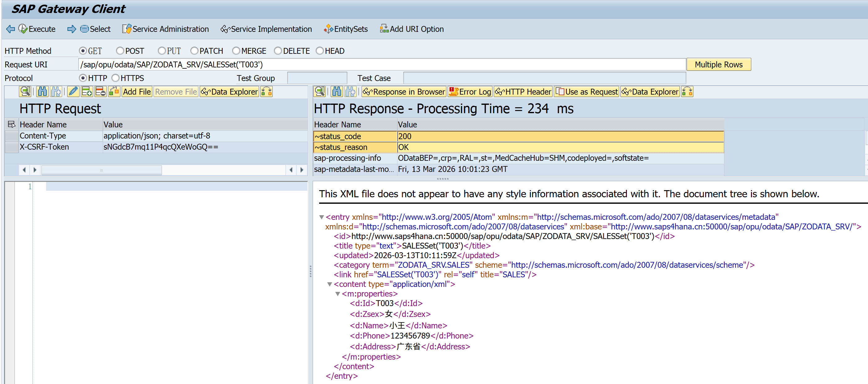Open Service Administration from the toolbar

coord(165,29)
